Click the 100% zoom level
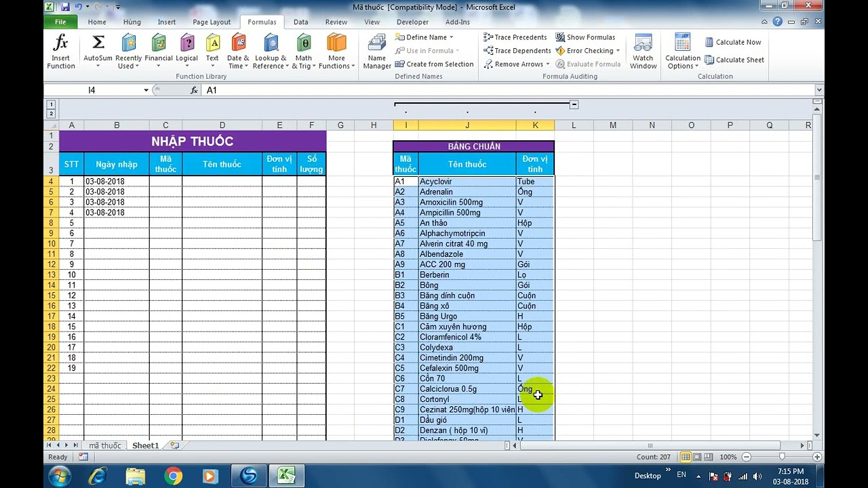The height and width of the screenshot is (488, 868). [x=728, y=457]
